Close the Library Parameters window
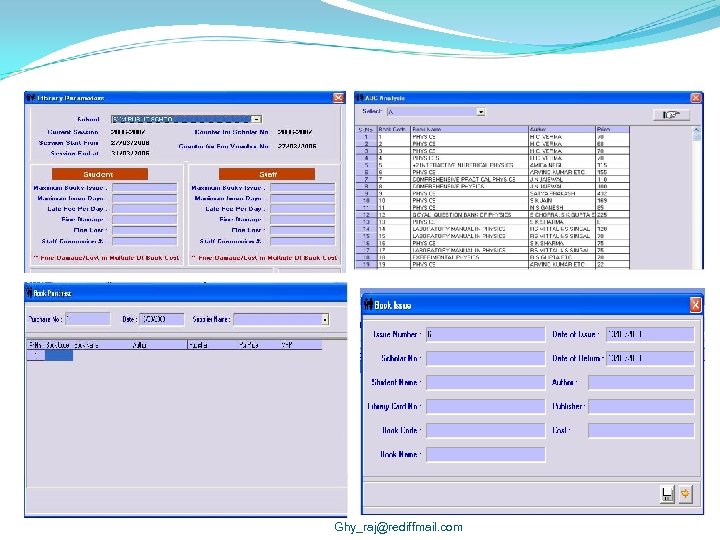The width and height of the screenshot is (720, 540). point(338,98)
